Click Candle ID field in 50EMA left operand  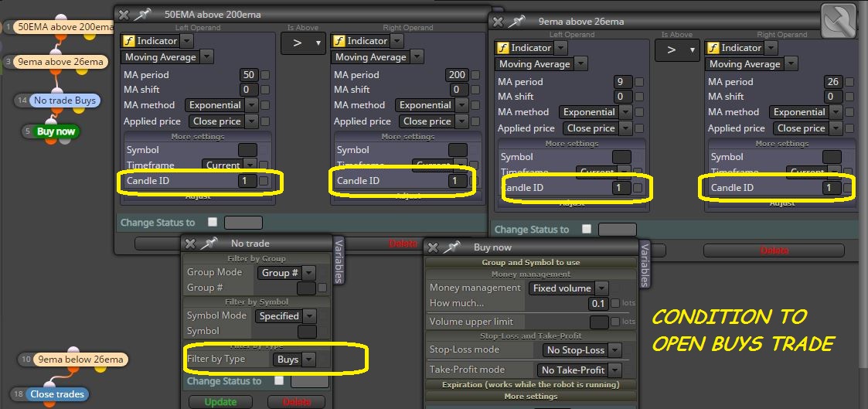[248, 181]
